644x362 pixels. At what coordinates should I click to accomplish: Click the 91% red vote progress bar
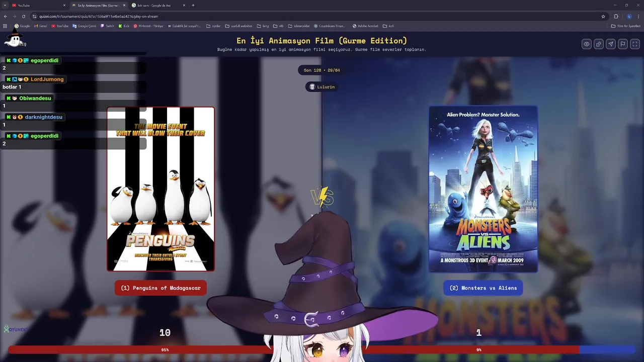293,349
